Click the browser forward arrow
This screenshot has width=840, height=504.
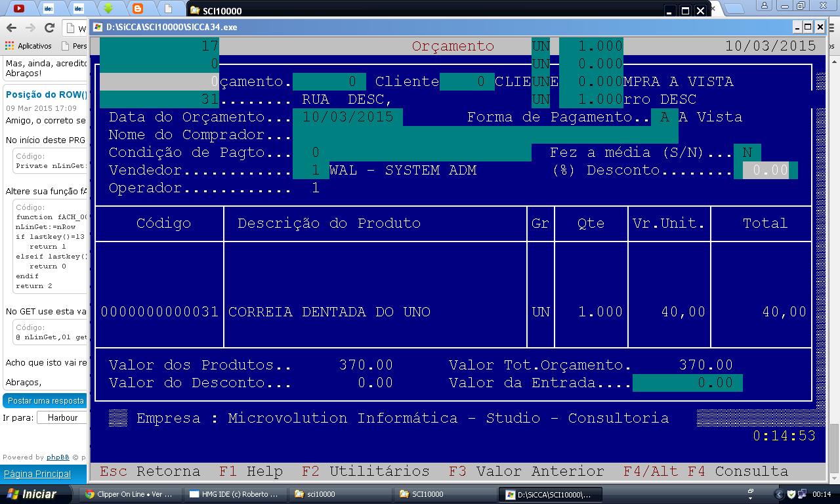pyautogui.click(x=30, y=28)
